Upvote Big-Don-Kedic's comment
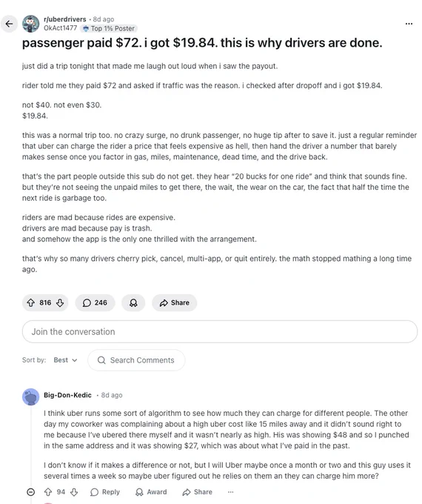Viewport: 422px width, 504px height. tap(48, 492)
